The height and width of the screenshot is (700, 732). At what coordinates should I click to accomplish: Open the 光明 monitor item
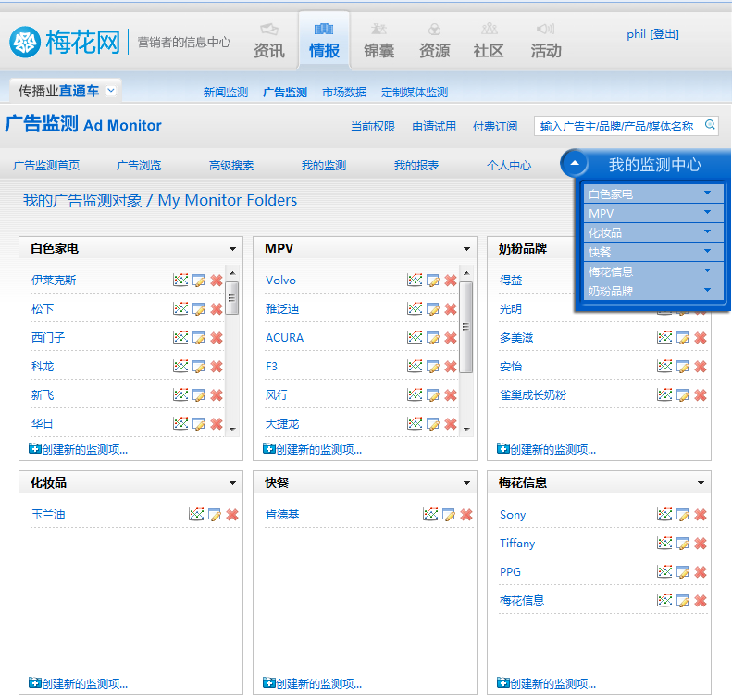[511, 309]
